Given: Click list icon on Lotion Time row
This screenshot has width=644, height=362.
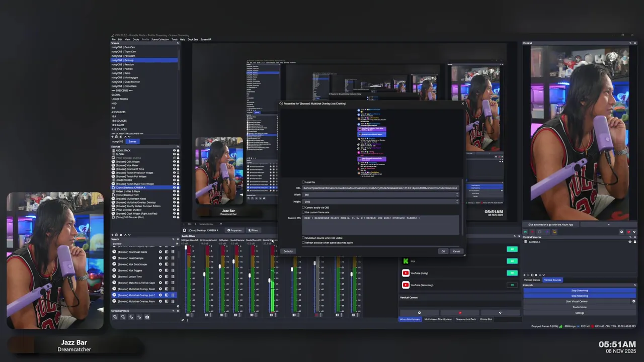Looking at the screenshot, I should tap(173, 277).
